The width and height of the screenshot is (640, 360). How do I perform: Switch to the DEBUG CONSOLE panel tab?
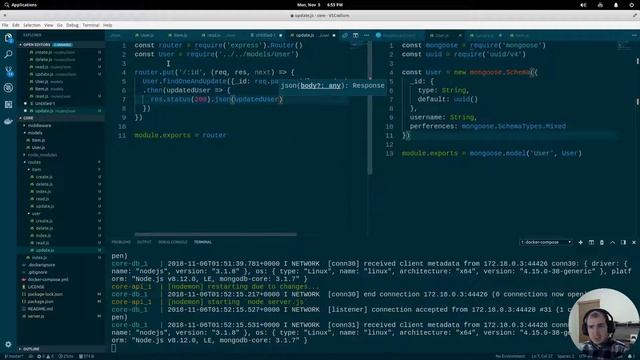pyautogui.click(x=173, y=242)
